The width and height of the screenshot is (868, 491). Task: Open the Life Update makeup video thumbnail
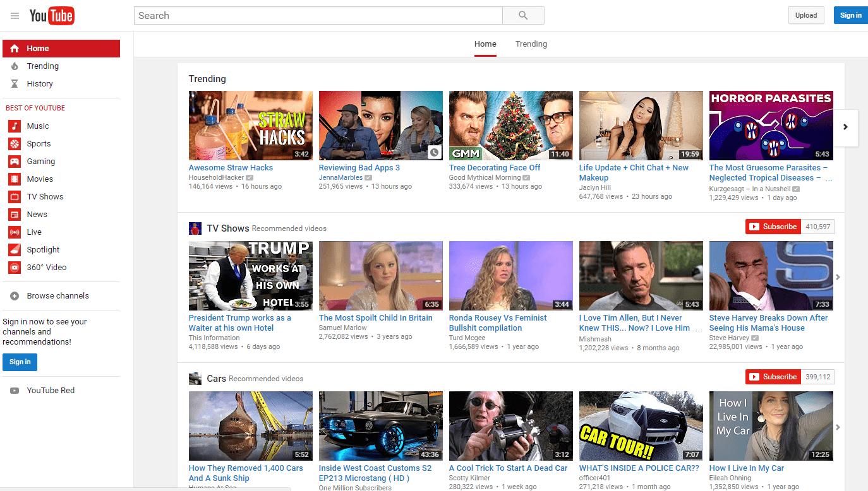pyautogui.click(x=641, y=126)
